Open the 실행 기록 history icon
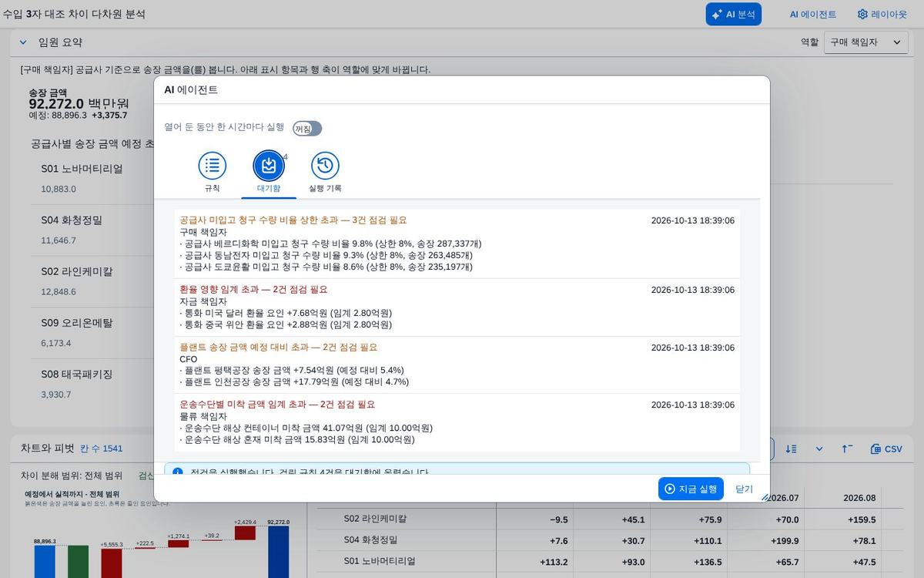The width and height of the screenshot is (924, 578). 325,166
